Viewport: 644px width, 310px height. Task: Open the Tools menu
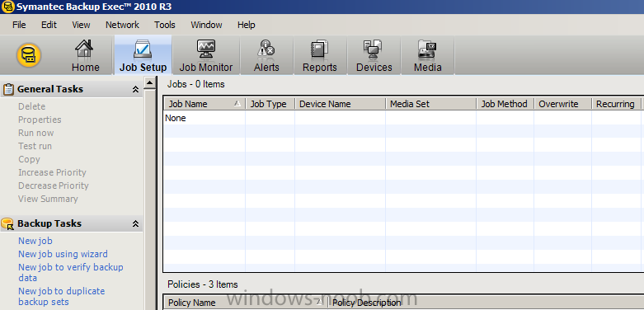pyautogui.click(x=165, y=25)
